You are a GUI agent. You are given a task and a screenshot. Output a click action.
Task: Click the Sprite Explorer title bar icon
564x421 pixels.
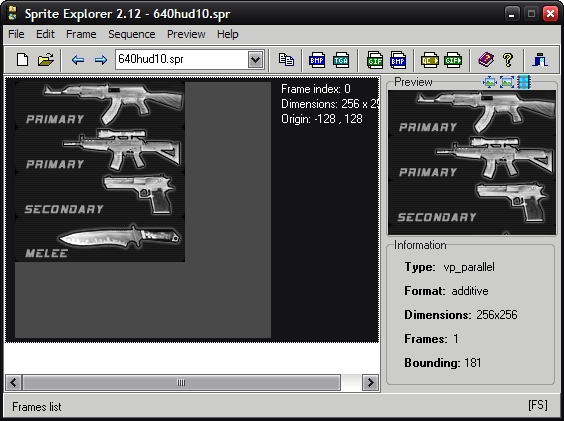click(13, 13)
